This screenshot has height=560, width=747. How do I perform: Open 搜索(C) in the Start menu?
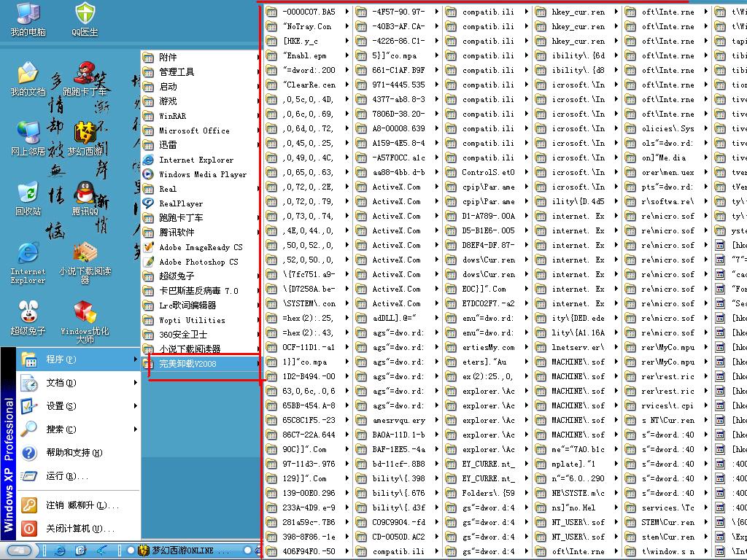click(x=79, y=429)
